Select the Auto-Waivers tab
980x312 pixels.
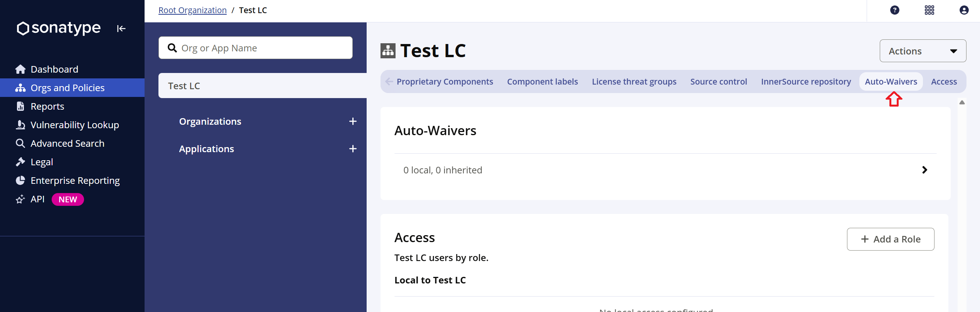[x=891, y=81]
